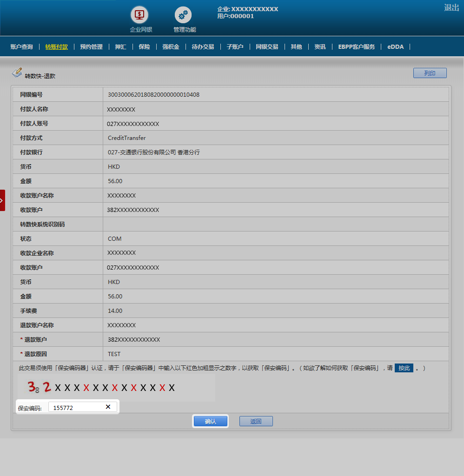Select the 强积金 menu item
The image size is (464, 476).
pyautogui.click(x=171, y=47)
